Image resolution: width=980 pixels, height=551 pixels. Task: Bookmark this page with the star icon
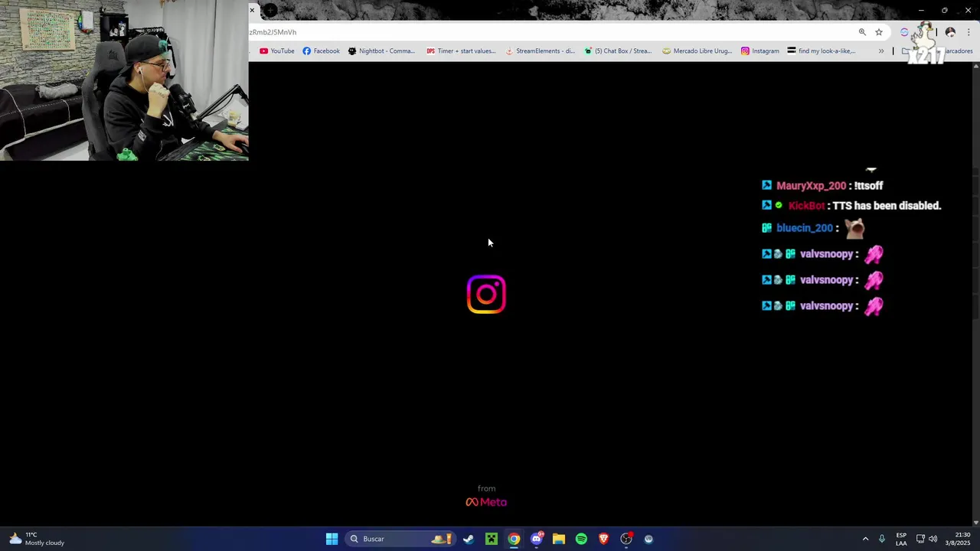point(879,32)
